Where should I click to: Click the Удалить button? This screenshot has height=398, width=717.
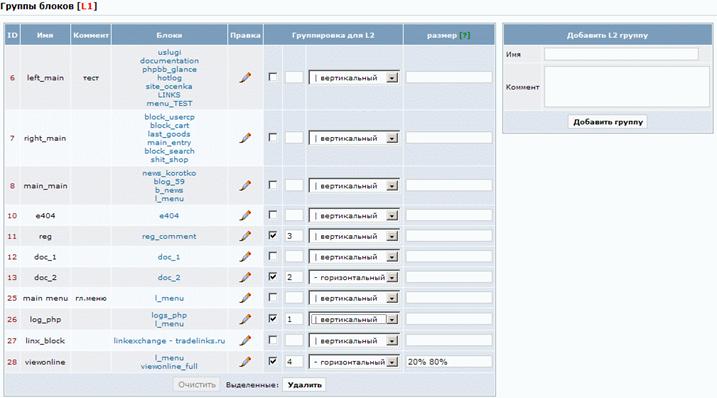click(305, 385)
